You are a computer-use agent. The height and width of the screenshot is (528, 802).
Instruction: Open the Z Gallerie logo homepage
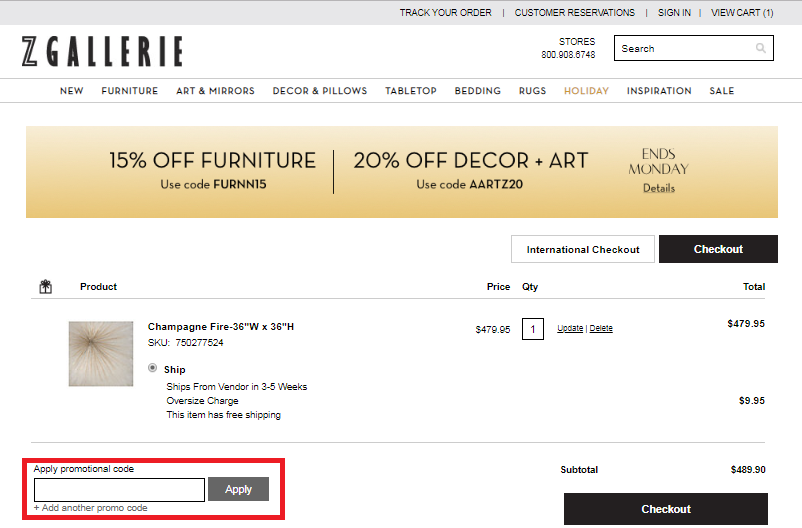[x=102, y=51]
